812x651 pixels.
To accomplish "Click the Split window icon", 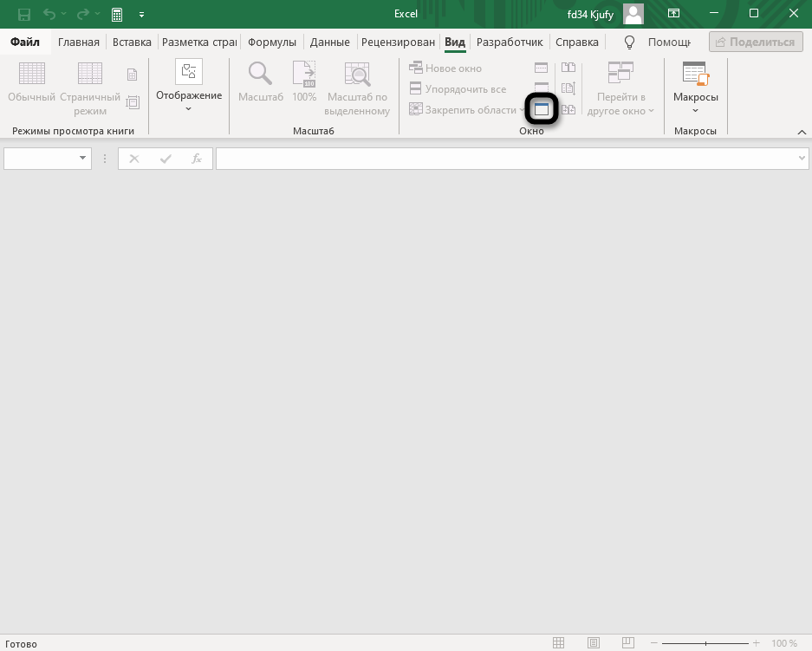I will pos(541,68).
